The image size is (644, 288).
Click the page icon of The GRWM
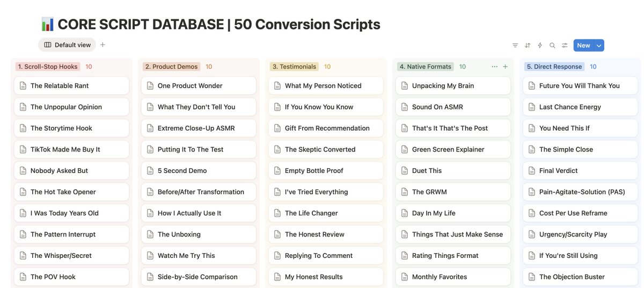(x=405, y=192)
